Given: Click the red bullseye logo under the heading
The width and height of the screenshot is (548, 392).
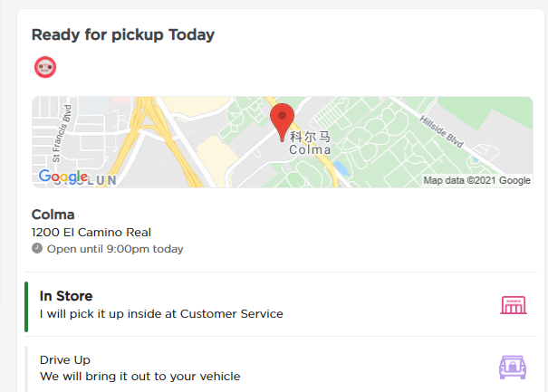Looking at the screenshot, I should click(45, 67).
